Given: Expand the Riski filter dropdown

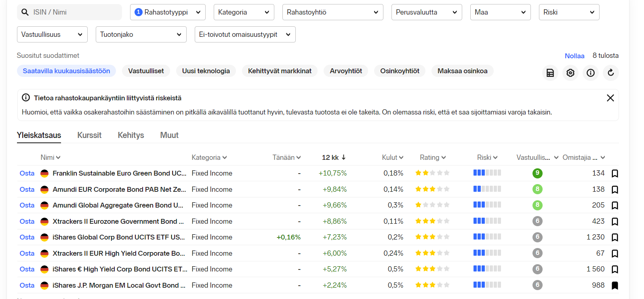Looking at the screenshot, I should coord(569,12).
